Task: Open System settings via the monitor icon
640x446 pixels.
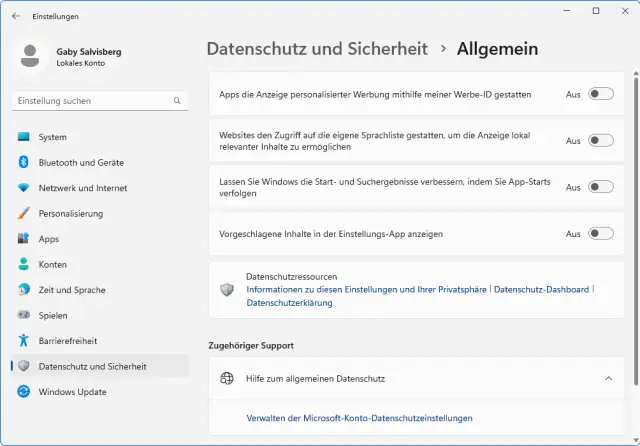Action: 24,137
